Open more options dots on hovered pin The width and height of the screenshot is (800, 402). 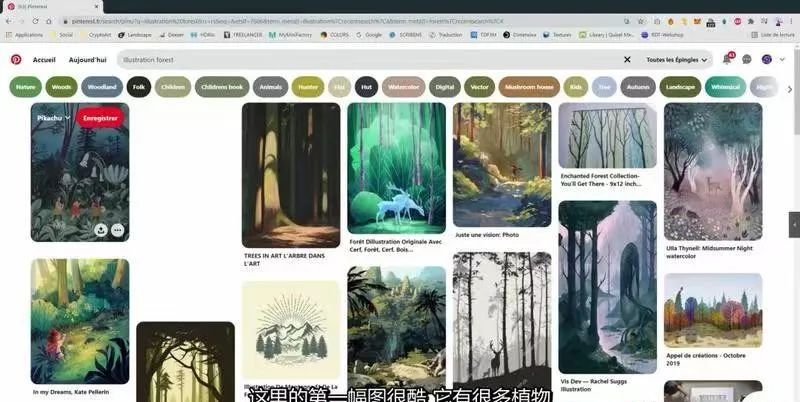118,230
